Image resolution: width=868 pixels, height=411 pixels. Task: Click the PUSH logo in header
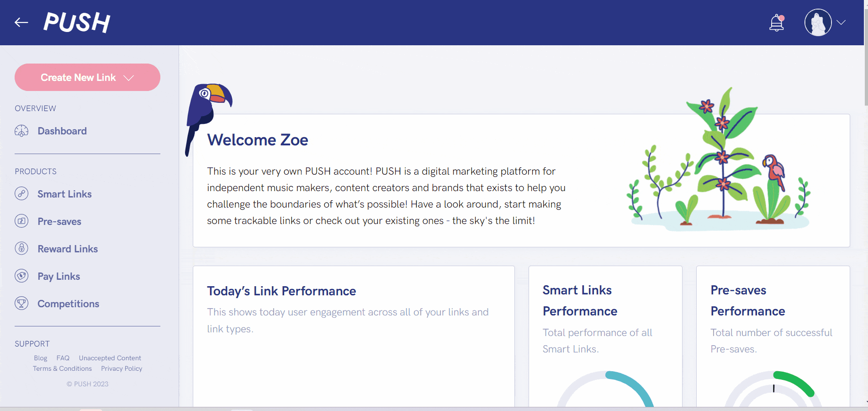[77, 22]
